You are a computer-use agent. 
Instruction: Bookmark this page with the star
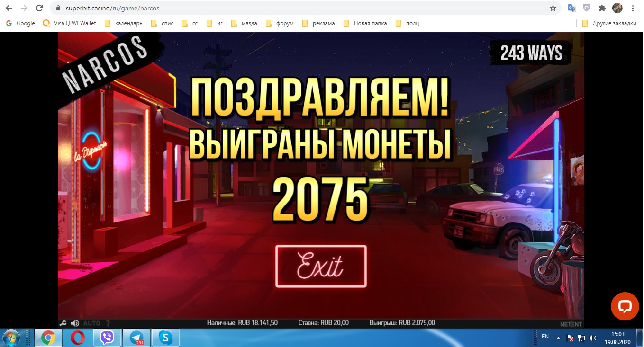pyautogui.click(x=553, y=8)
